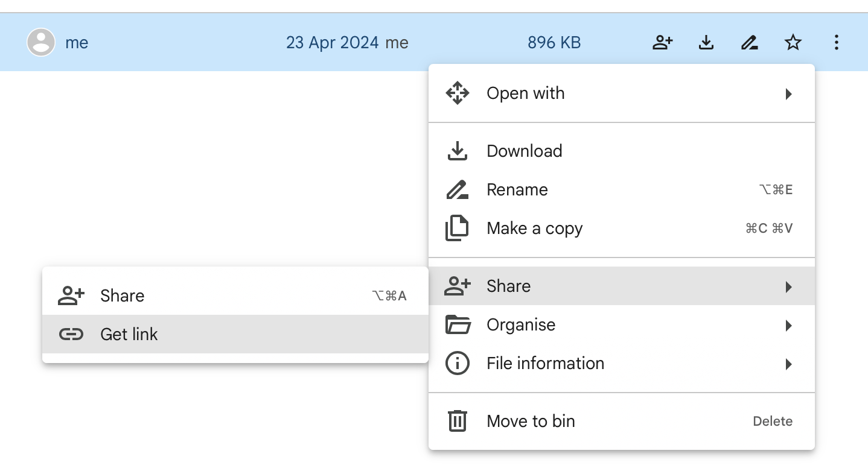Click the rename pencil icon in file row
The height and width of the screenshot is (474, 868).
click(750, 42)
